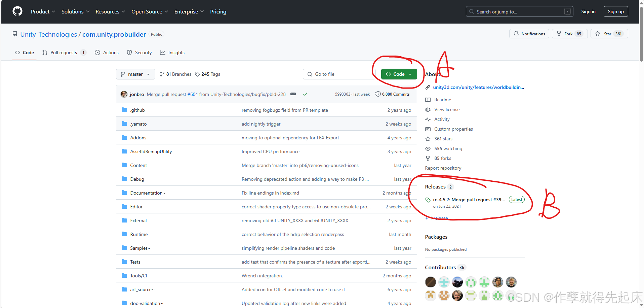Focus the Search or jump to field
The width and height of the screenshot is (644, 308).
[x=520, y=11]
